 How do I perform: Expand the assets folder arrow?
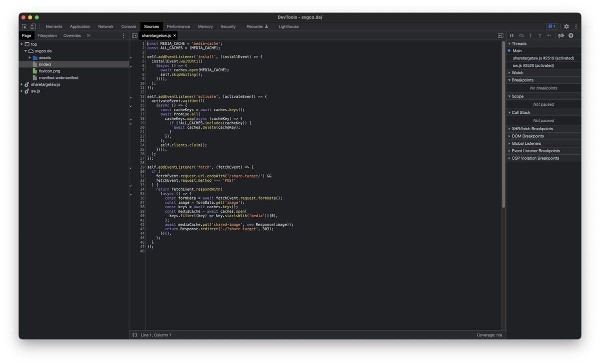click(x=29, y=58)
